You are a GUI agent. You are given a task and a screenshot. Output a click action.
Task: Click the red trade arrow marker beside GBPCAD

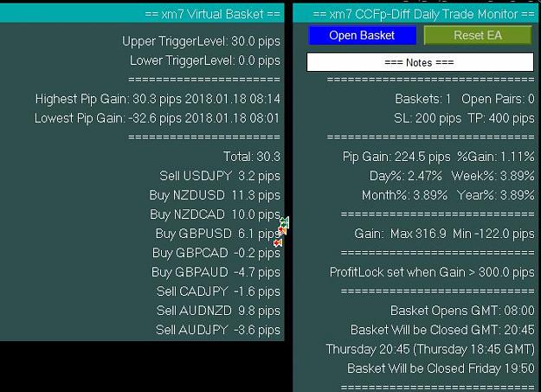(278, 243)
